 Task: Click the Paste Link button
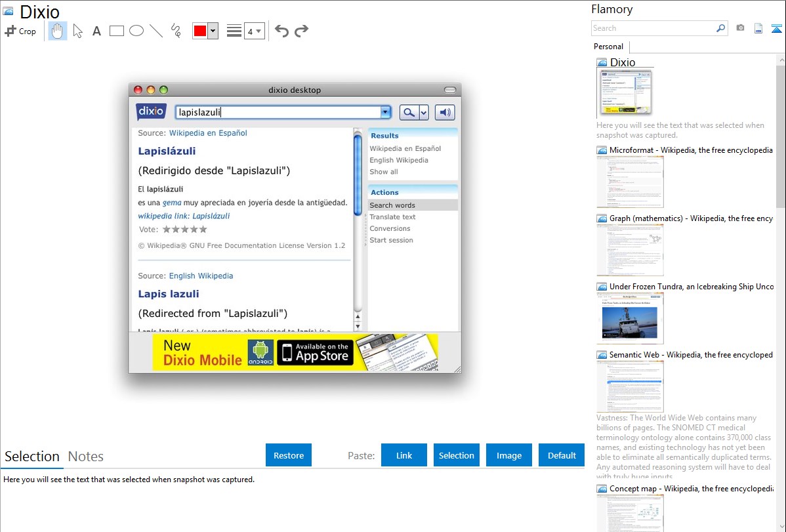(404, 455)
